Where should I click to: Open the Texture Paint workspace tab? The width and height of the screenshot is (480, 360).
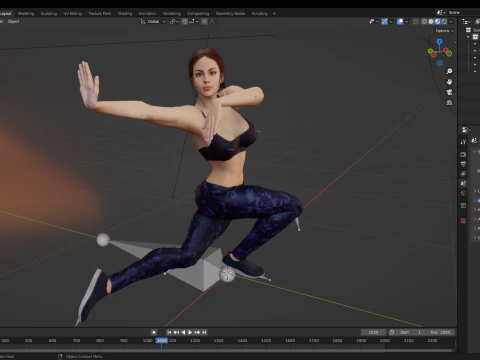coord(99,14)
